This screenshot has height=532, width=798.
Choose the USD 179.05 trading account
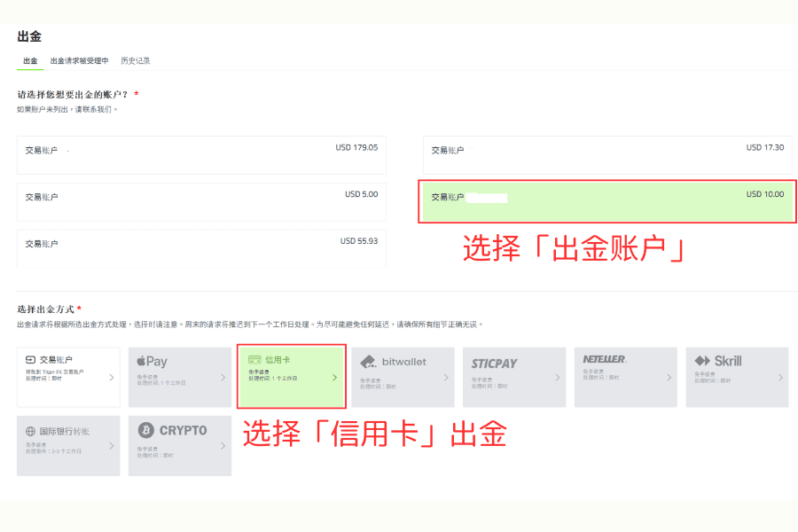point(201,154)
